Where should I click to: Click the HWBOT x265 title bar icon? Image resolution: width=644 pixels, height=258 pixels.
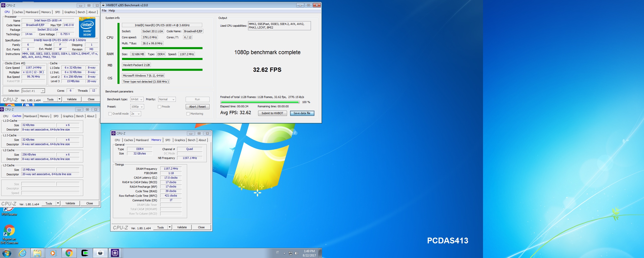click(x=103, y=5)
